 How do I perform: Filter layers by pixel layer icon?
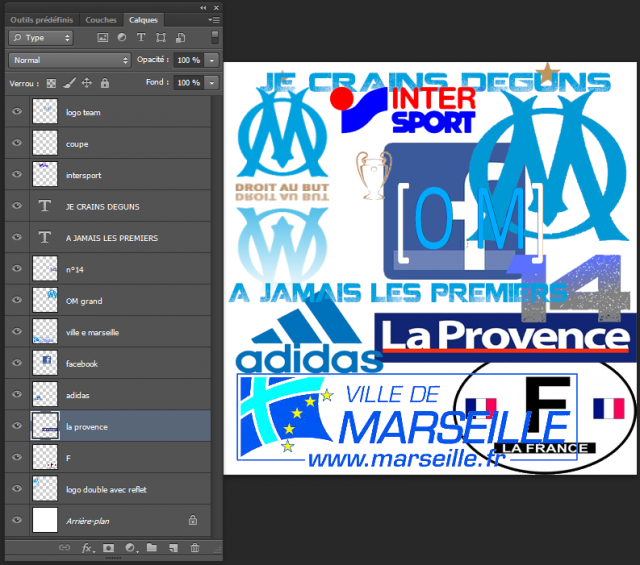click(102, 38)
